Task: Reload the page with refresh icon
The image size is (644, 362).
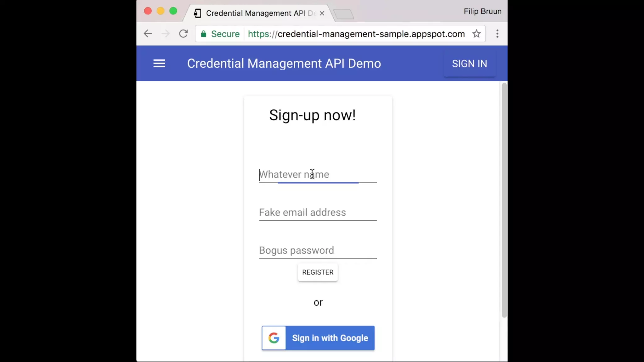Action: pos(183,34)
